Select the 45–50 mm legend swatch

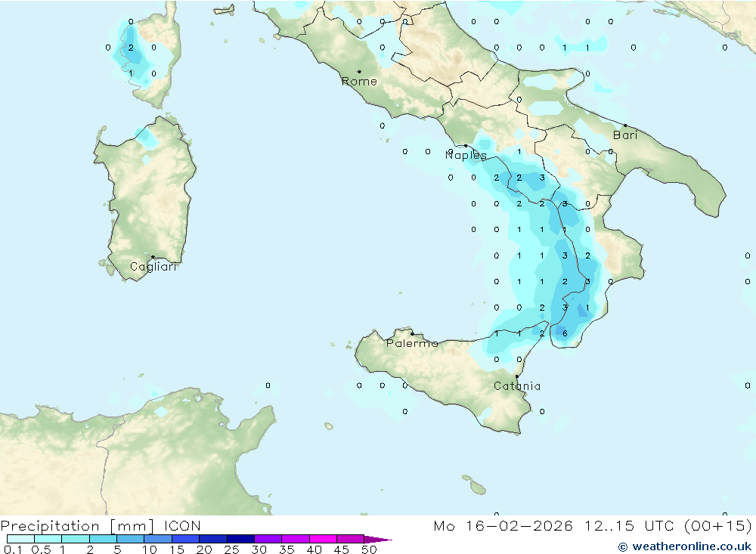pyautogui.click(x=351, y=539)
